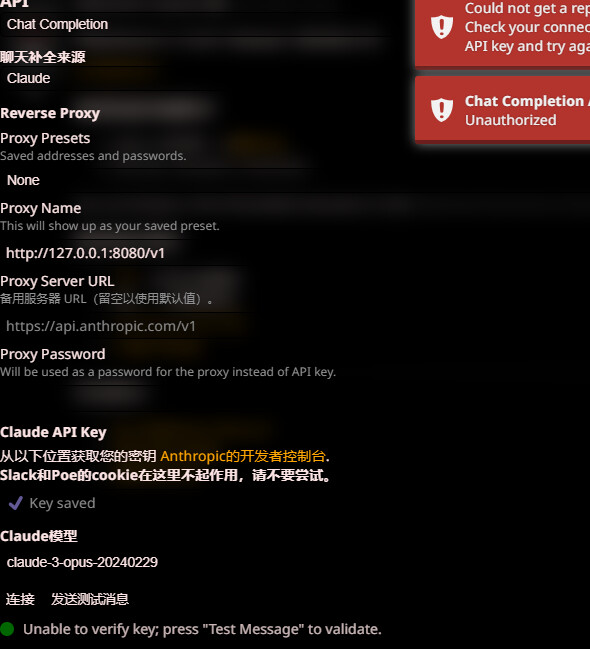
Task: Click the Proxy Server URL input field
Action: pos(195,326)
